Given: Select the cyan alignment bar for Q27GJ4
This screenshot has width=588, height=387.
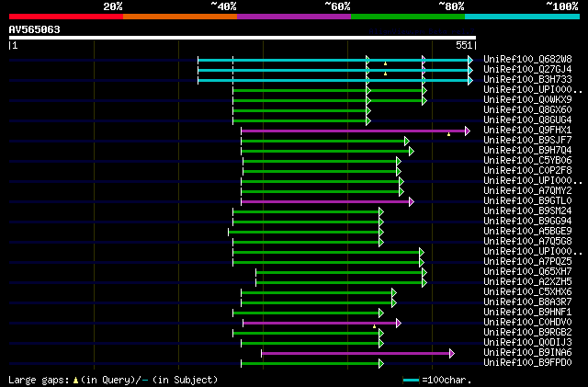Looking at the screenshot, I should click(x=334, y=70).
